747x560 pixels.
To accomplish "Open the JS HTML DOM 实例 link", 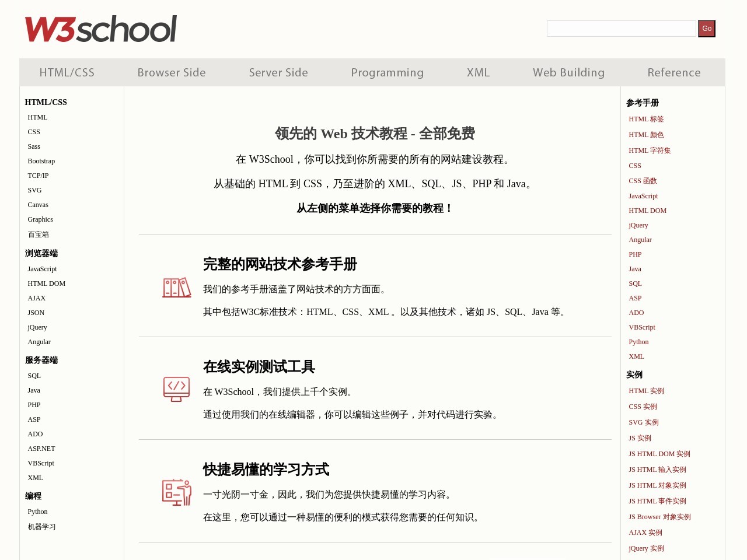I will [659, 454].
